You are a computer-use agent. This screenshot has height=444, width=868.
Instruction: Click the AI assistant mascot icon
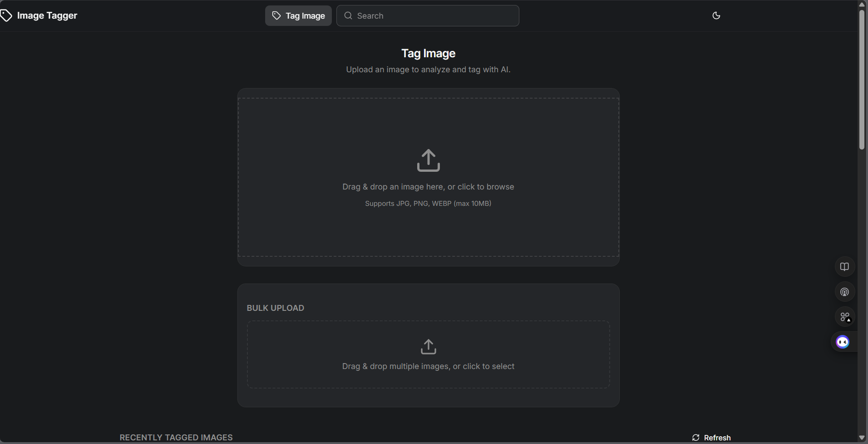pos(843,342)
